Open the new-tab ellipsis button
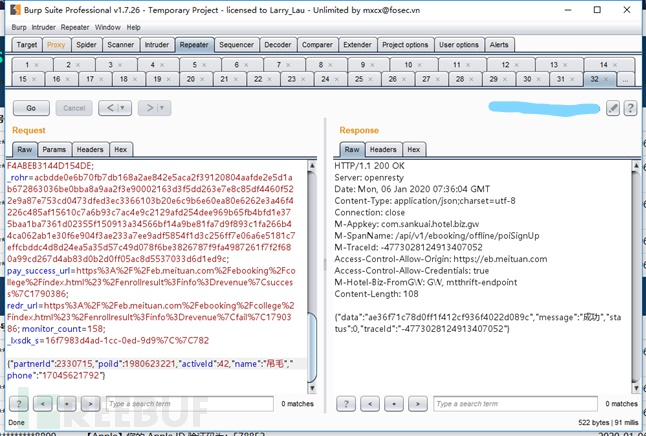Viewport: 646px width, 436px height. [x=625, y=80]
